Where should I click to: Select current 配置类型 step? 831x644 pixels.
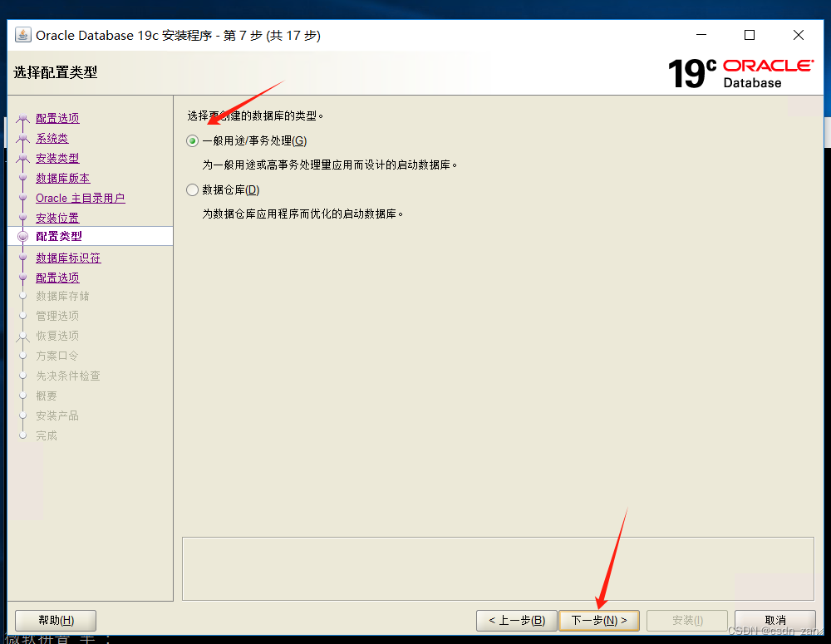pyautogui.click(x=59, y=236)
